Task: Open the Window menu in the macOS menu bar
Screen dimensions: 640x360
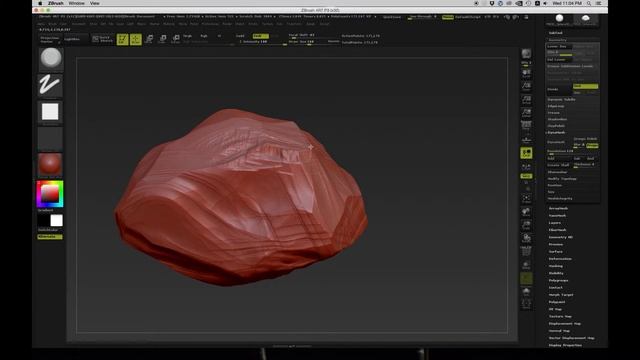Action: (76, 3)
